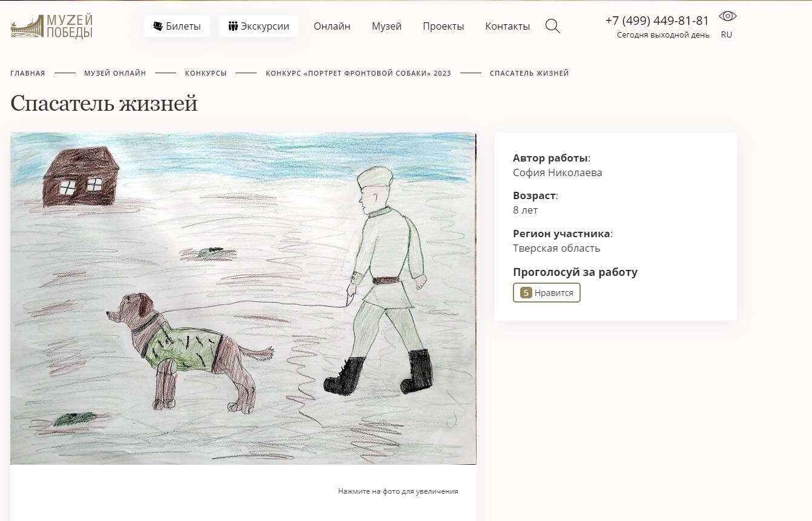Open the Онлайн menu
The height and width of the screenshot is (521, 812).
click(332, 26)
